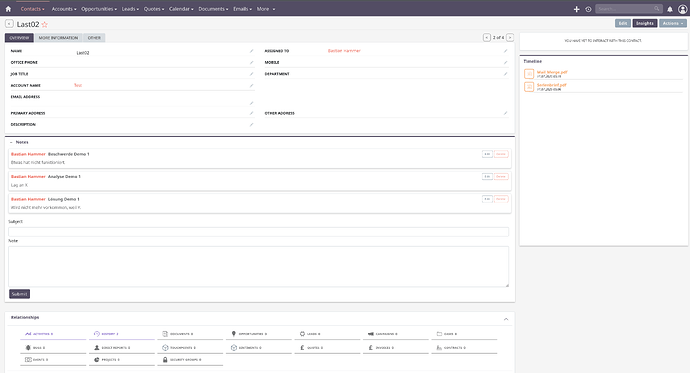Switch to the More Information tab
Image resolution: width=690 pixels, height=373 pixels.
coord(58,38)
